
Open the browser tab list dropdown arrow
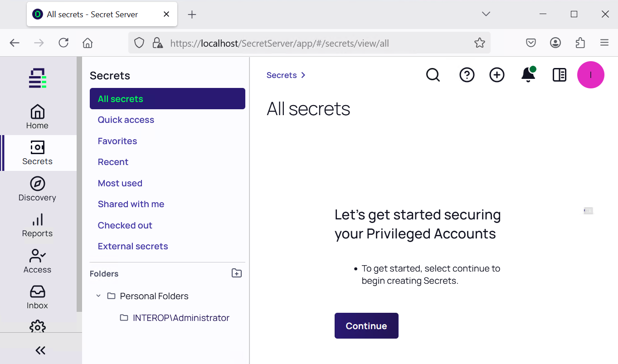pos(486,14)
